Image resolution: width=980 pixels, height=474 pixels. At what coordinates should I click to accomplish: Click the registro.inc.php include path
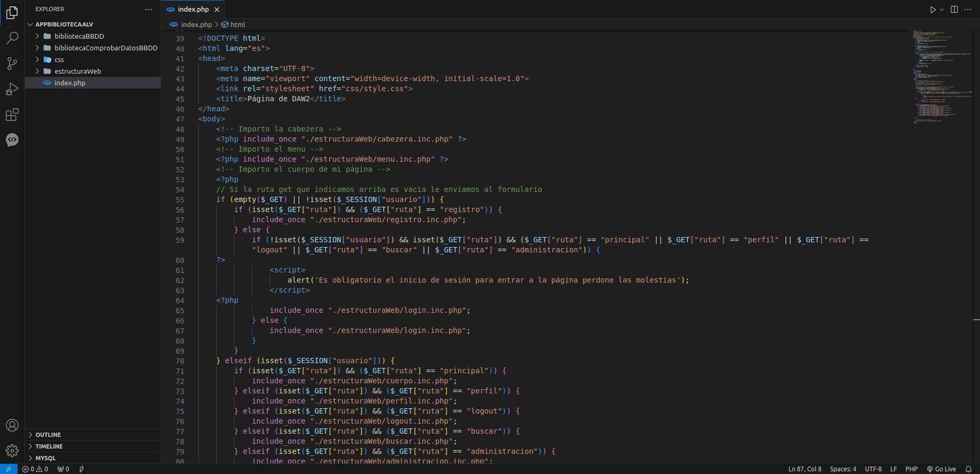pos(386,220)
